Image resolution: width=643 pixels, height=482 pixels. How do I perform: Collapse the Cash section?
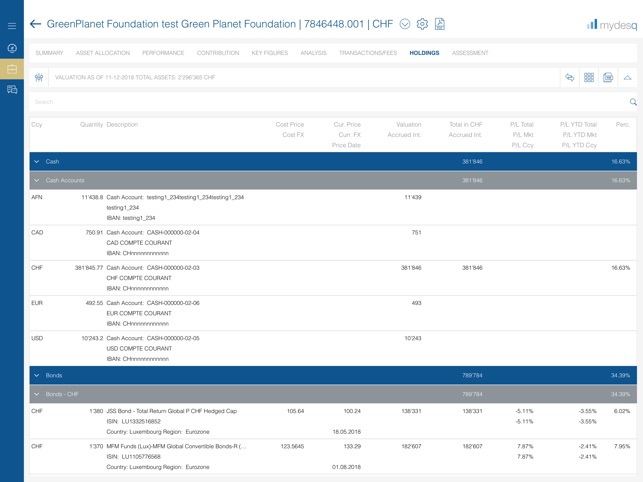point(37,162)
